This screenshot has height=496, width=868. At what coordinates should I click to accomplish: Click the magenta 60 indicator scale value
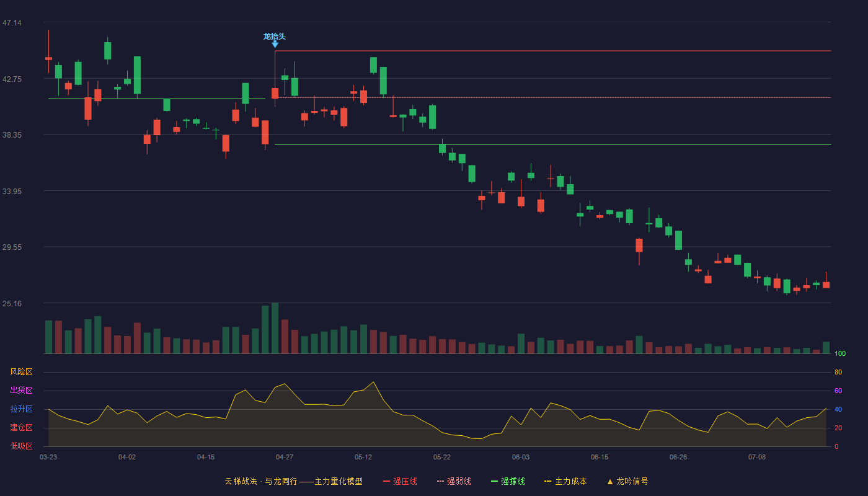pos(838,391)
